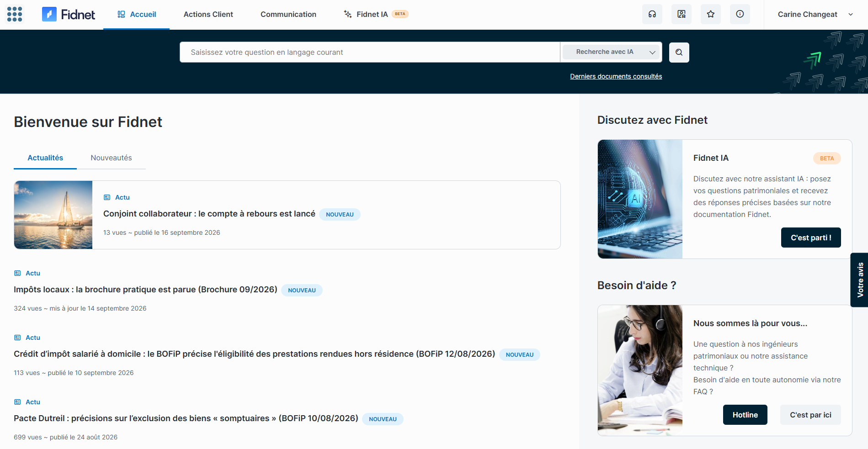Open the Actions Client menu
Screen dimensions: 868x449
[208, 14]
